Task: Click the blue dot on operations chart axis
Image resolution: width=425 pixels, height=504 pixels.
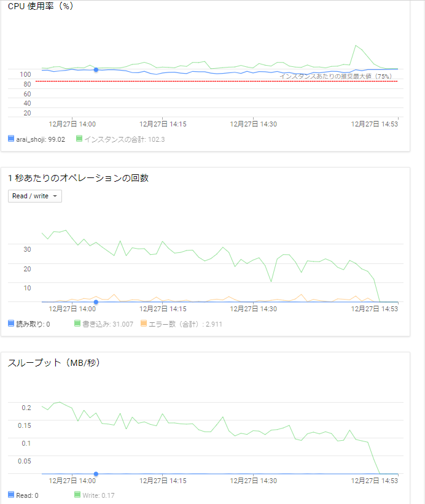Action: tap(95, 303)
